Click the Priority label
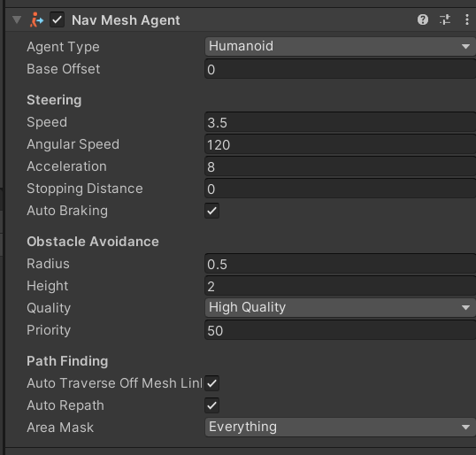Screen dimensions: 476x455 point(49,330)
